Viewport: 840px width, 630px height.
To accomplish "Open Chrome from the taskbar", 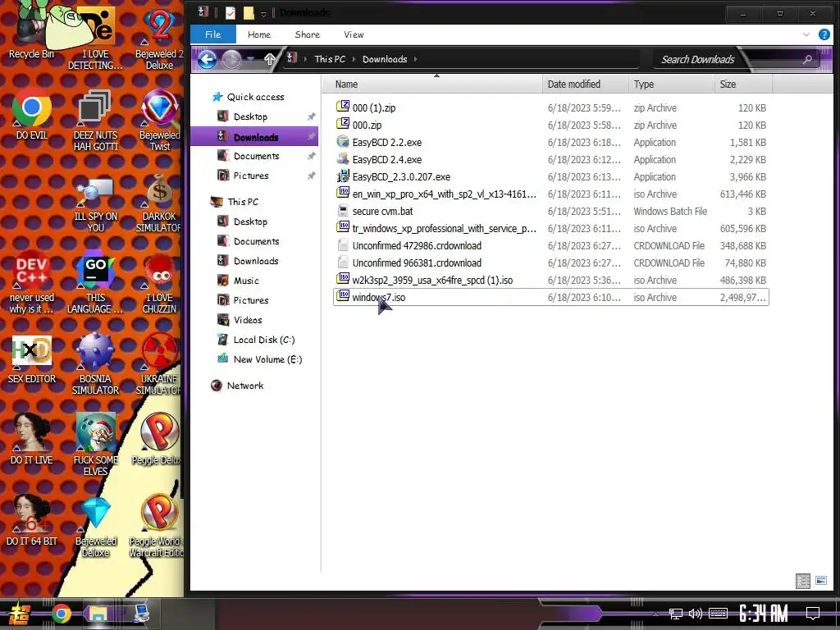I will (x=61, y=614).
